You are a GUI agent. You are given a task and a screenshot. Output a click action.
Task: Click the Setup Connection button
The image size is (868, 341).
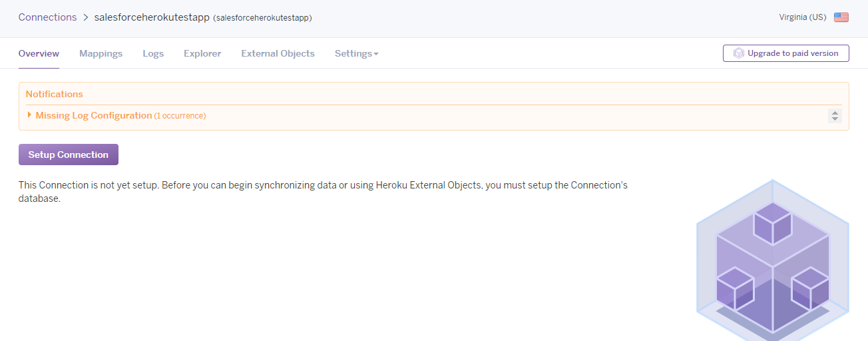(68, 155)
